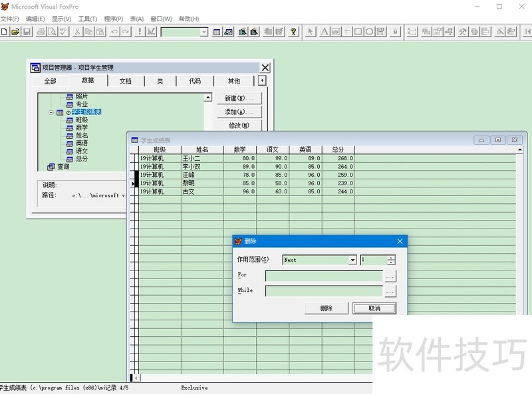Click the Button Lock padlock icon
Screen dimensions: 532x394
[395, 32]
